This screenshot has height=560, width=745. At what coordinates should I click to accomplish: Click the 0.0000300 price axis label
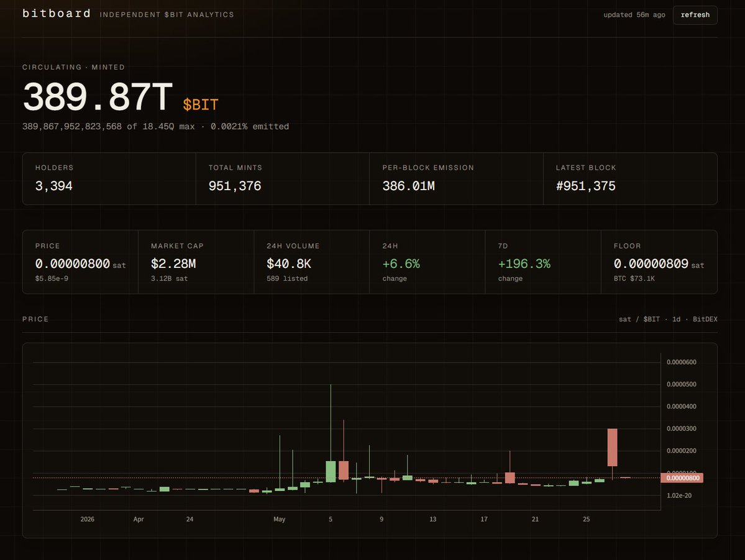point(682,429)
